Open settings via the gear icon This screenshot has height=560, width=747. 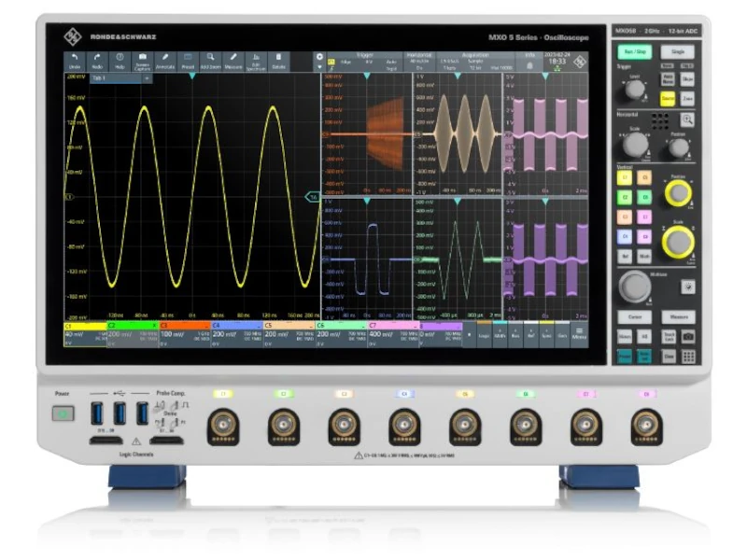tap(319, 57)
